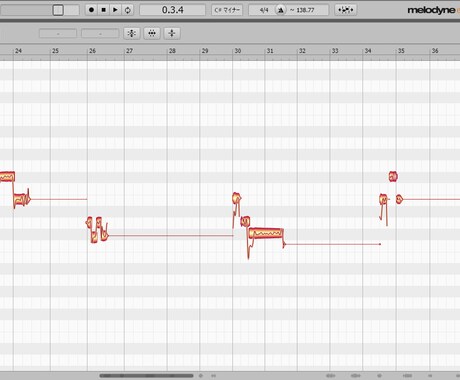Start playback with the Play button

(115, 10)
